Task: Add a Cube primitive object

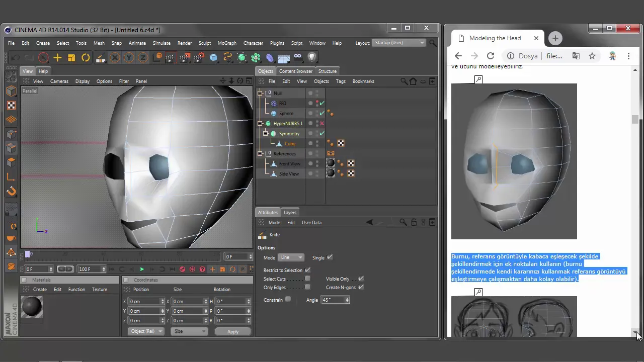Action: tap(213, 58)
